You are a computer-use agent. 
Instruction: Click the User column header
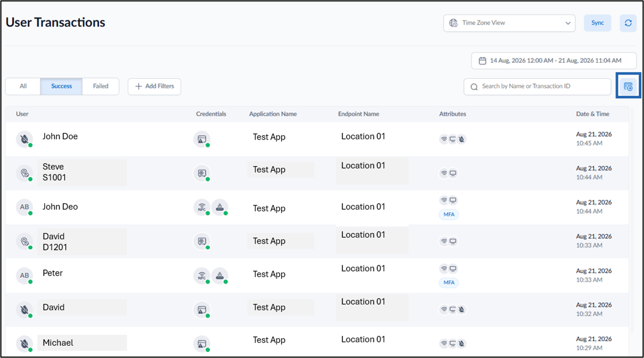(22, 114)
